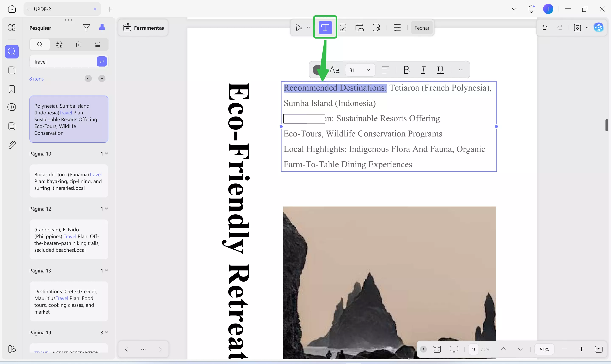This screenshot has width=611, height=364.
Task: Open the AI assistant icon
Action: pos(599,28)
